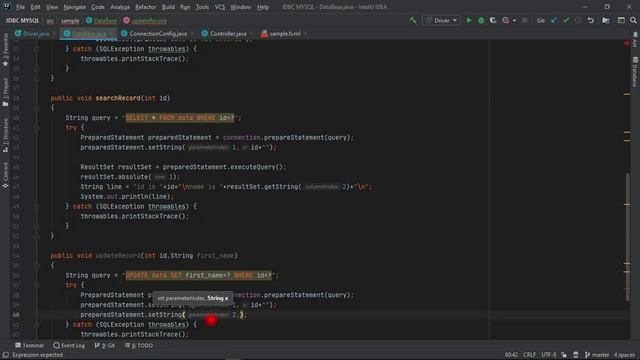Open the Driver run configuration dropdown
This screenshot has height=360, width=640.
point(441,20)
